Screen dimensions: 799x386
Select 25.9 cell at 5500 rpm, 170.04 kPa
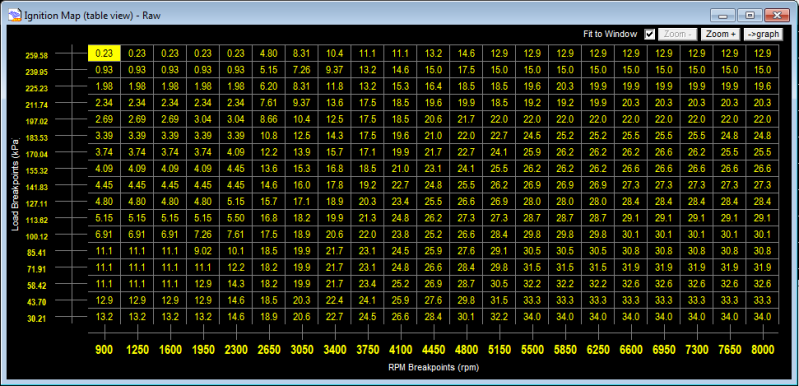(x=532, y=152)
